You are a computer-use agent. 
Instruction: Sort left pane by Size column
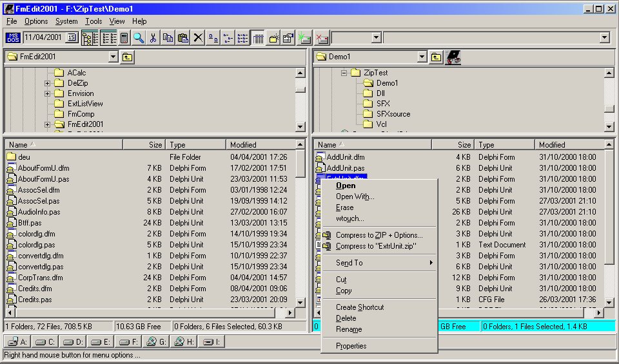tap(144, 145)
